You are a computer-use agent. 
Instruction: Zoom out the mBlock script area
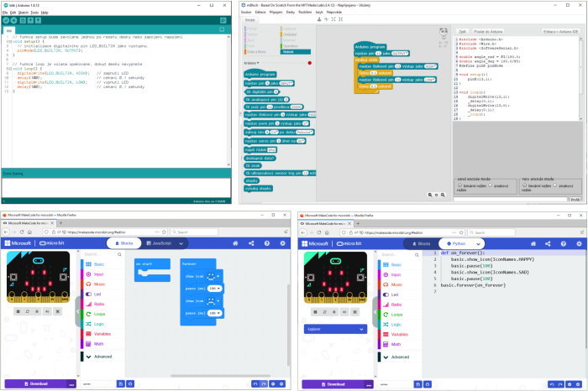430,195
